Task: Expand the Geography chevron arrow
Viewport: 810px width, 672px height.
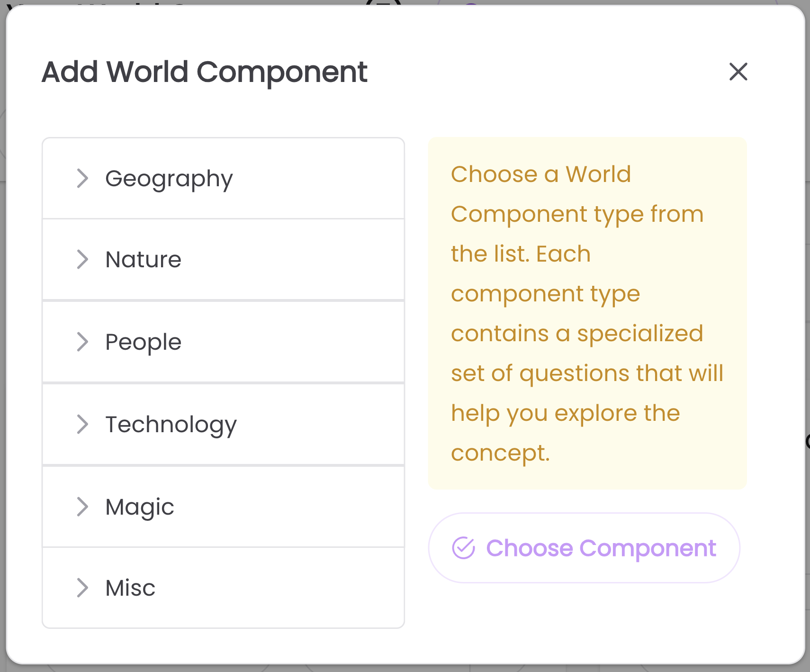Action: 82,179
